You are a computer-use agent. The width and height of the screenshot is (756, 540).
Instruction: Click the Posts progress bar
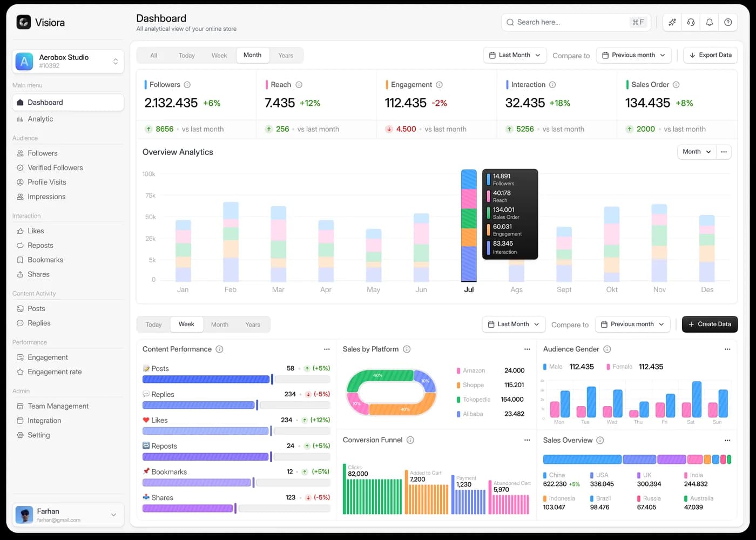coord(237,379)
